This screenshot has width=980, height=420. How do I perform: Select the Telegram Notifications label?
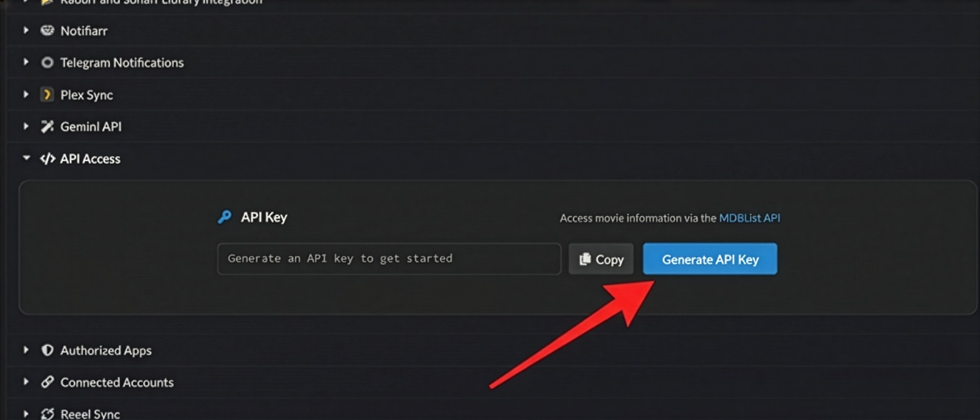tap(122, 63)
